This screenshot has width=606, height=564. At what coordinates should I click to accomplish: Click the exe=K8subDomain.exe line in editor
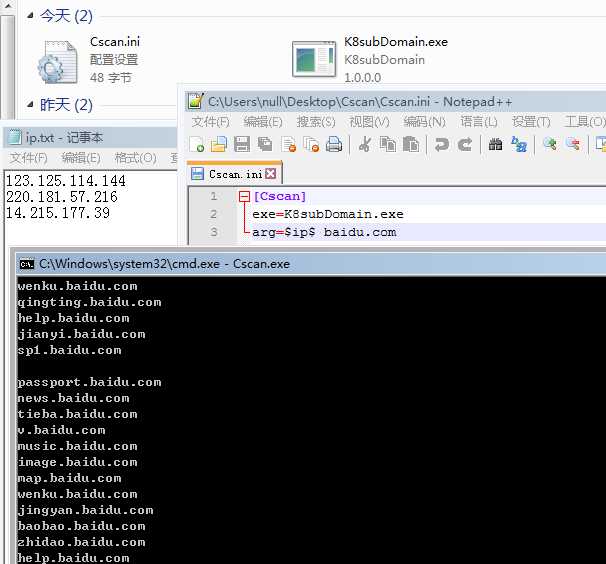[328, 214]
